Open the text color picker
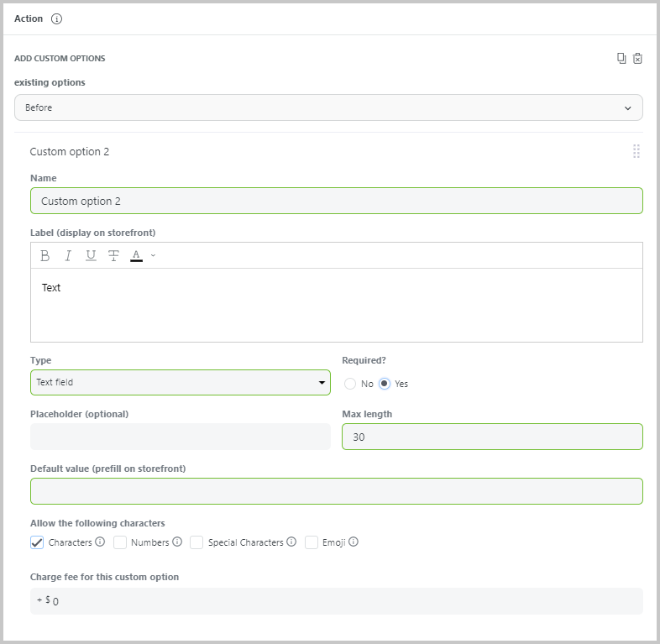The height and width of the screenshot is (644, 660). [136, 255]
